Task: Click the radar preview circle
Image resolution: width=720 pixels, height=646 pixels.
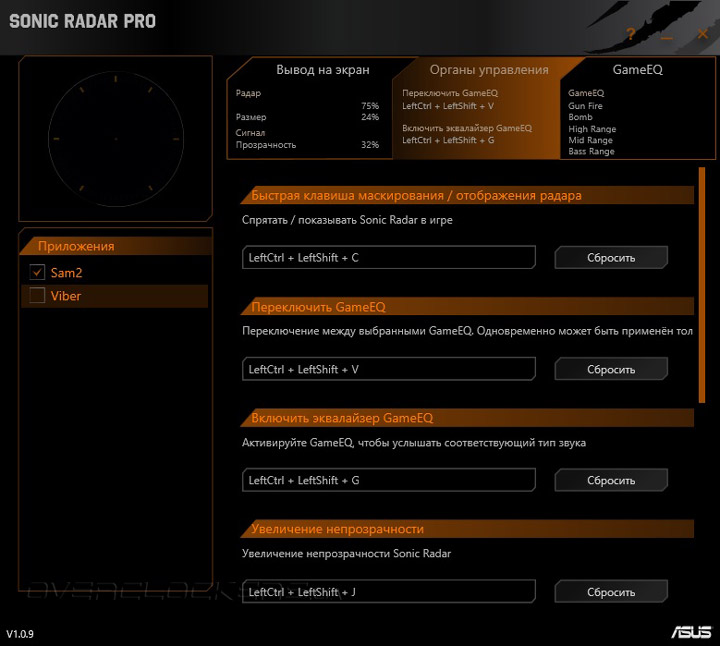Action: point(116,139)
